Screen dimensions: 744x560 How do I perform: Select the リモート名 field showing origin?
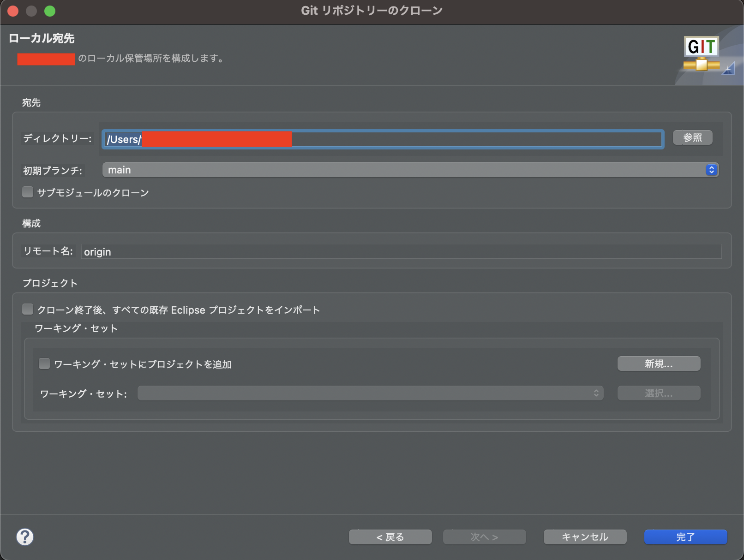pos(401,251)
